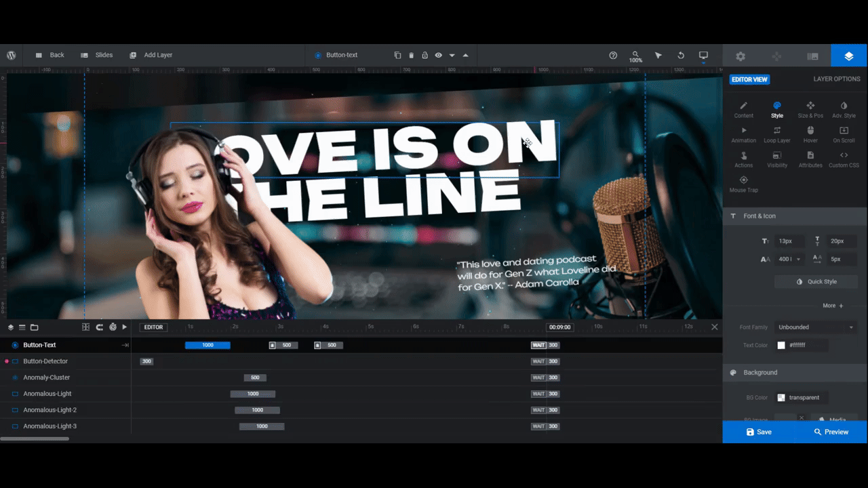Collapse the Font & Icon section
This screenshot has height=488, width=868.
[x=795, y=216]
